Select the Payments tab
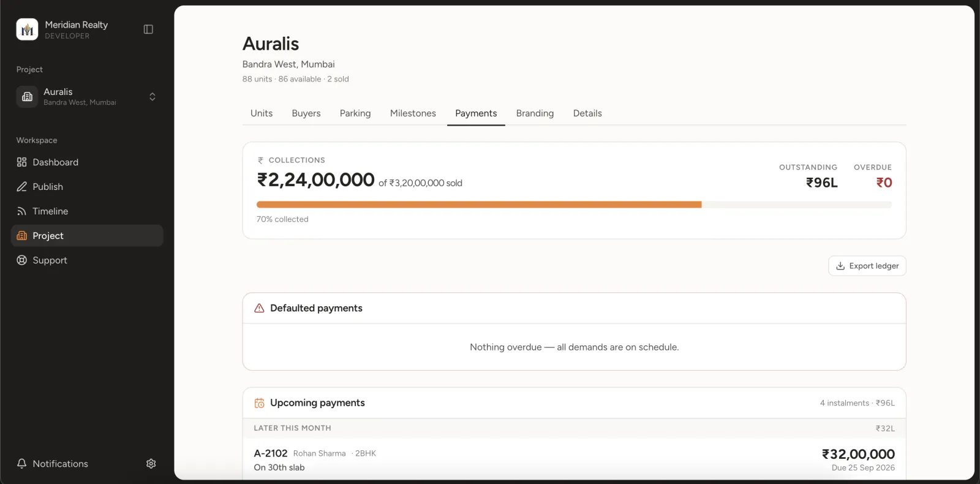980x484 pixels. click(476, 113)
